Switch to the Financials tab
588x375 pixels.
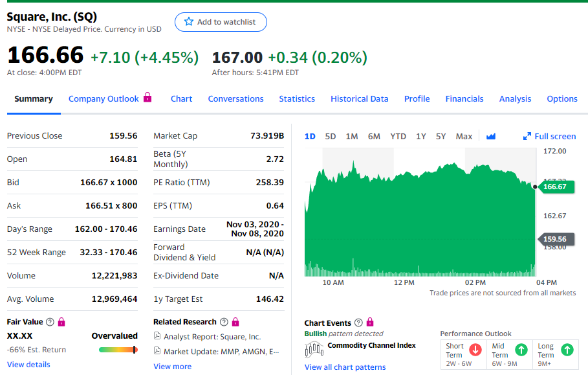click(x=464, y=99)
